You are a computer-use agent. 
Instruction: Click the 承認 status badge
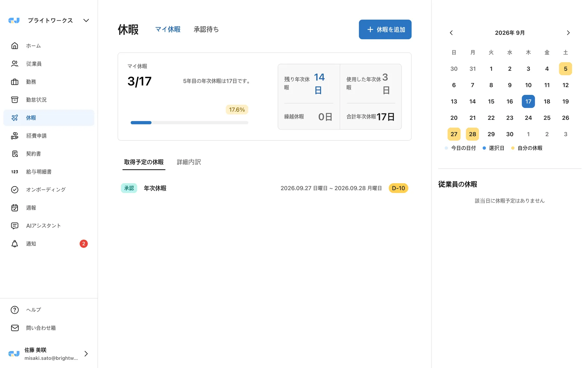point(129,188)
